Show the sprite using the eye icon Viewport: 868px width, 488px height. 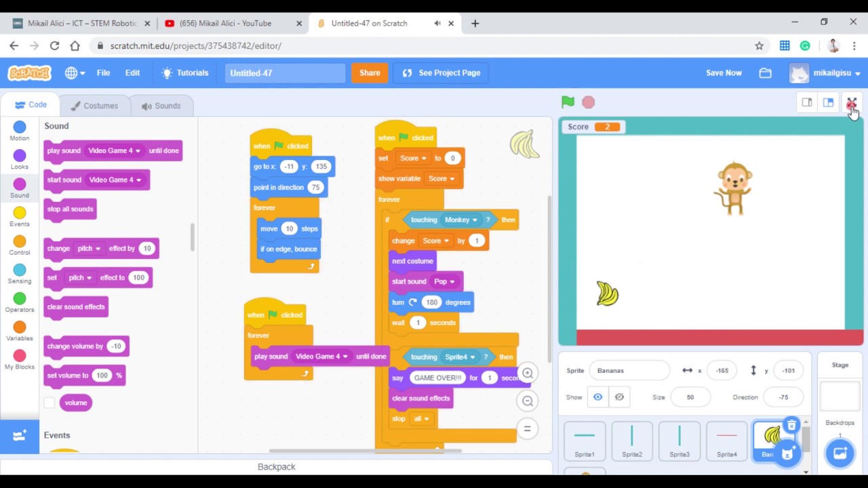(597, 397)
